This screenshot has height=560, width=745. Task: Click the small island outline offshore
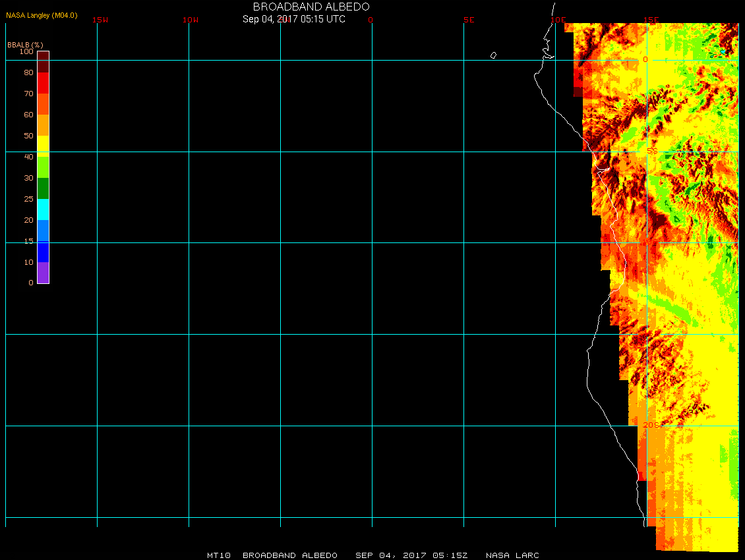[x=493, y=55]
